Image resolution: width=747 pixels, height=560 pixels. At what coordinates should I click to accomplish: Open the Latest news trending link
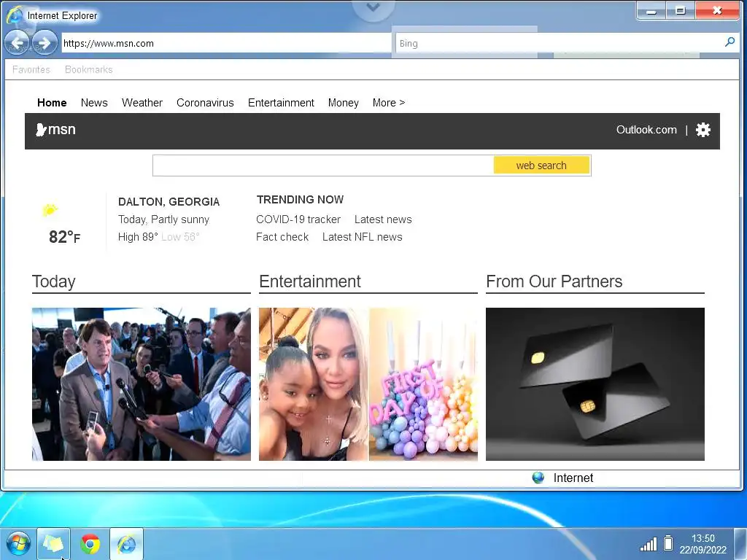383,219
